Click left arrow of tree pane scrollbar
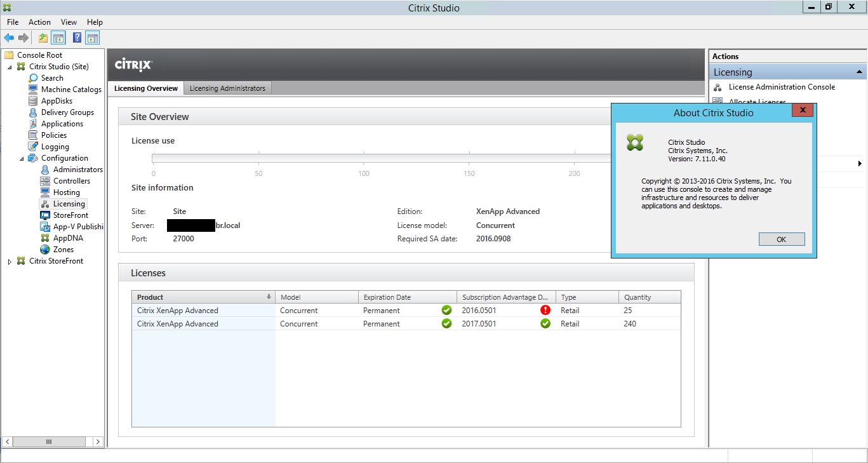This screenshot has width=868, height=463. click(8, 441)
